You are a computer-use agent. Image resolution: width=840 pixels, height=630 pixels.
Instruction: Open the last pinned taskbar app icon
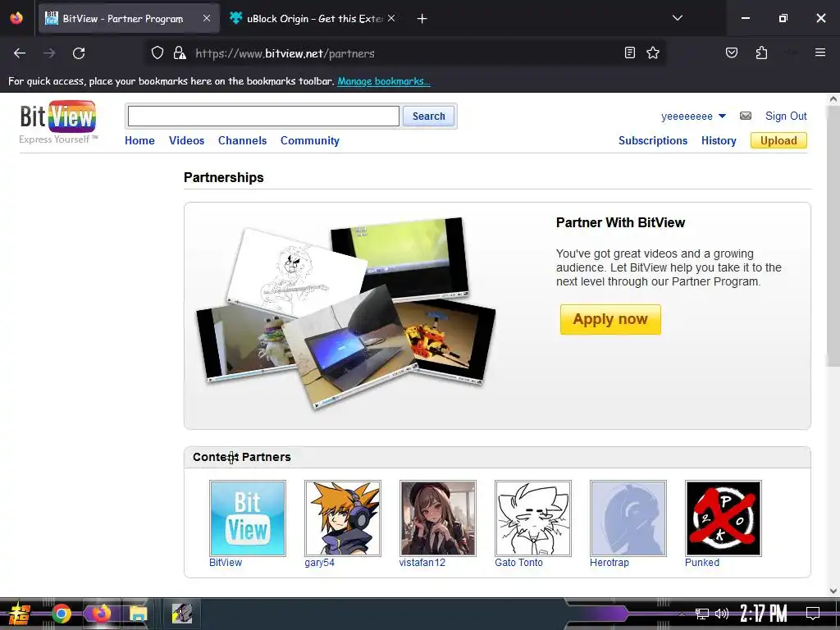coord(182,614)
